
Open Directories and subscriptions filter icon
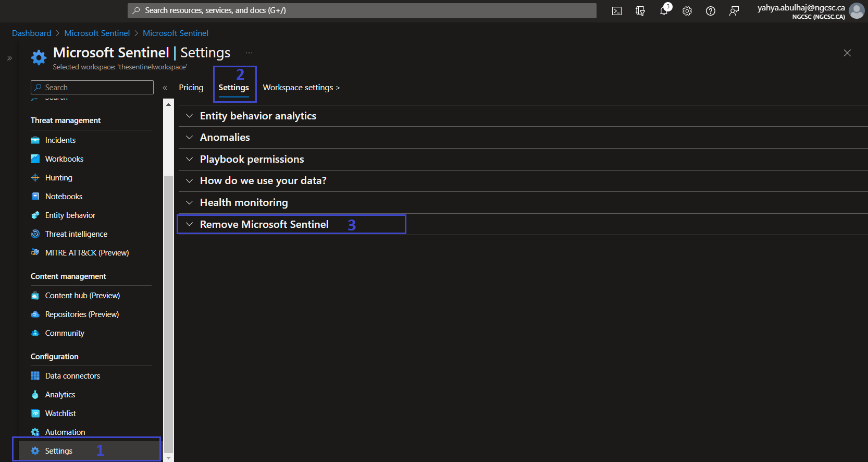click(x=640, y=11)
